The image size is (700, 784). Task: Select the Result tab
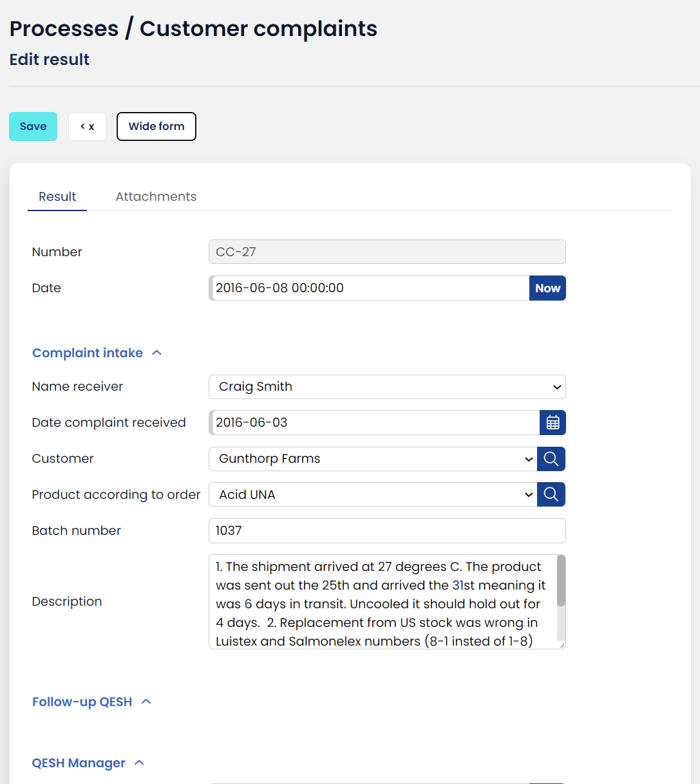(x=57, y=196)
